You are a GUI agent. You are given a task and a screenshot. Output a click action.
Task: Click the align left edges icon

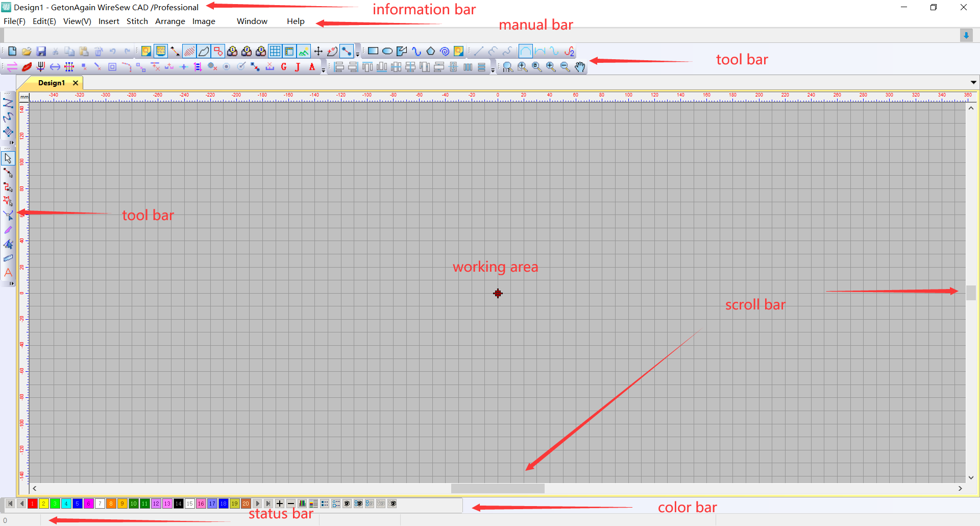click(339, 67)
